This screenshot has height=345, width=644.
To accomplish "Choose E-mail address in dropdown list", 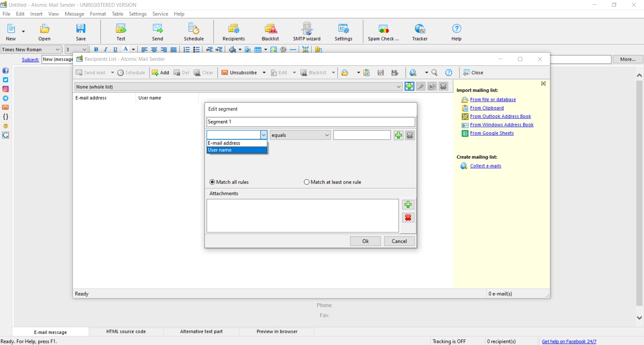I will pyautogui.click(x=237, y=143).
